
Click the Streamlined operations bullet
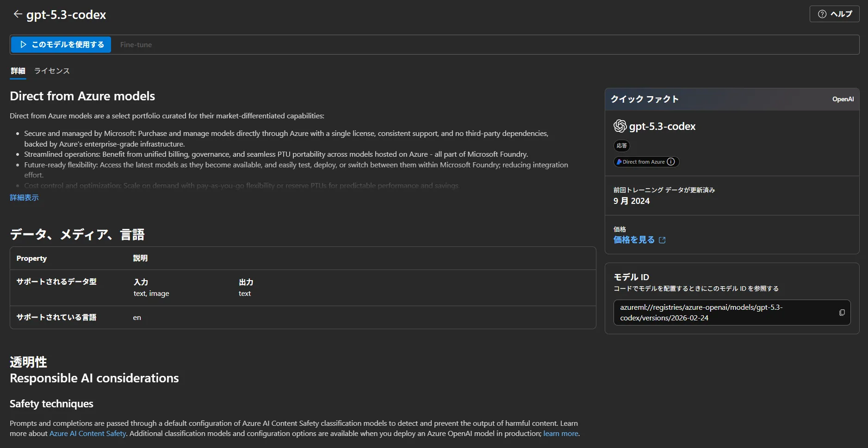click(x=276, y=154)
